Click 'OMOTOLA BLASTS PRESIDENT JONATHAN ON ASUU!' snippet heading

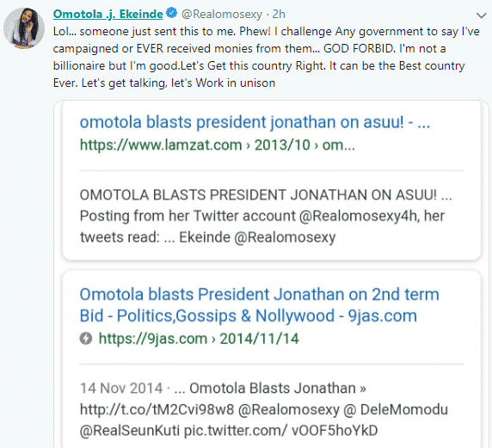[x=258, y=195]
